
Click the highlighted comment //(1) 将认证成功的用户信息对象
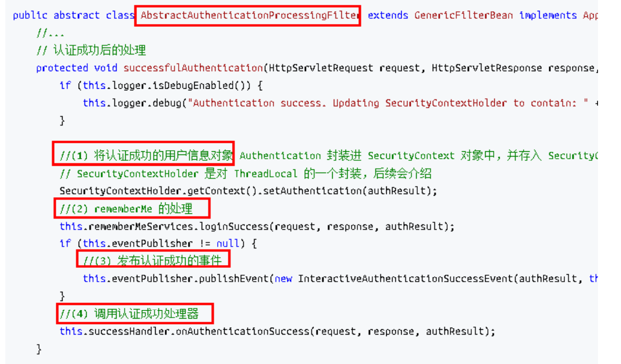pyautogui.click(x=146, y=156)
